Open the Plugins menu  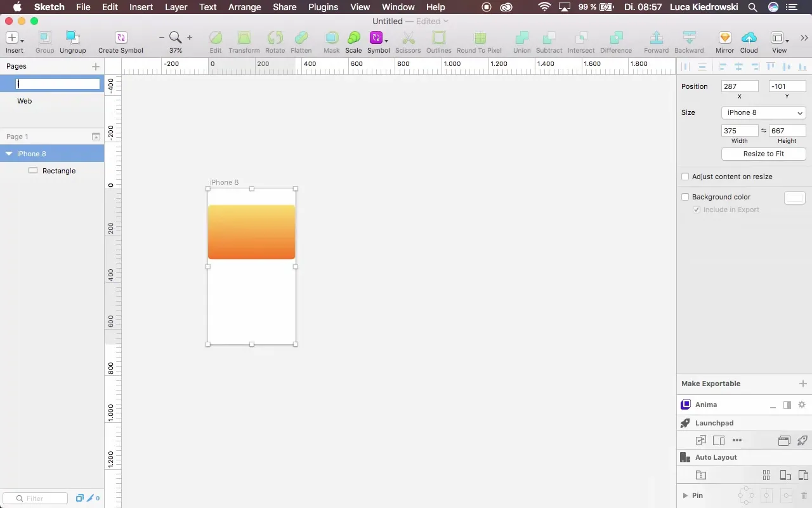point(323,7)
